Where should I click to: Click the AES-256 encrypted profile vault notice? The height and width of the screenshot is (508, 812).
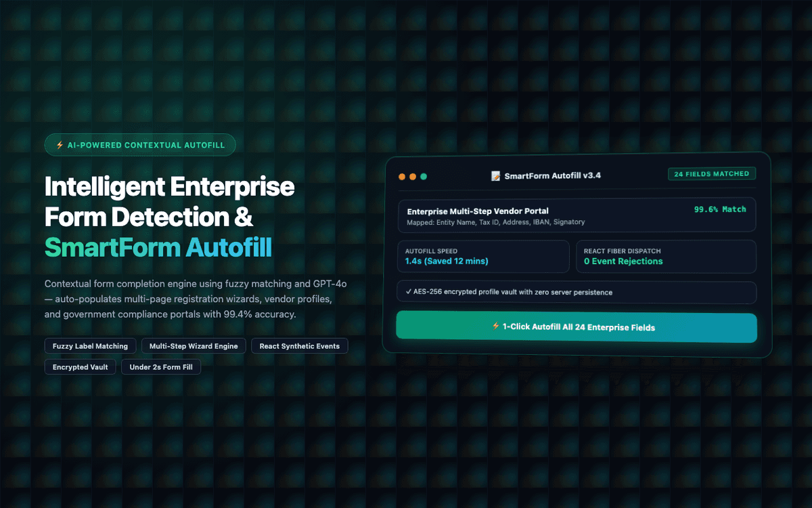(x=577, y=293)
